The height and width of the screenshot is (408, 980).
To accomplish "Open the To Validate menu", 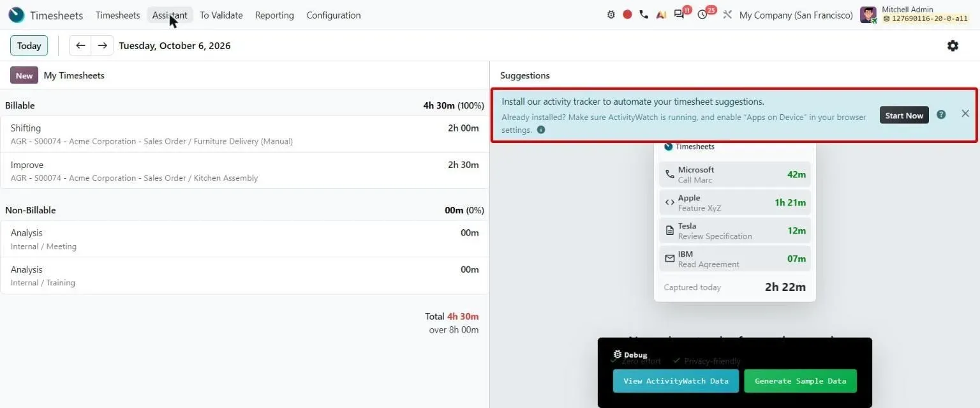I will click(221, 15).
